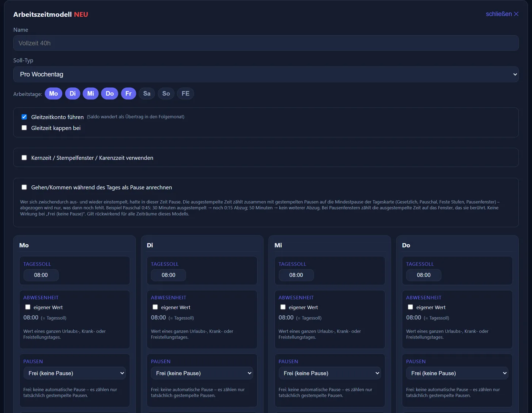Check eigener Wert in Di card
This screenshot has height=413, width=532.
(x=155, y=307)
